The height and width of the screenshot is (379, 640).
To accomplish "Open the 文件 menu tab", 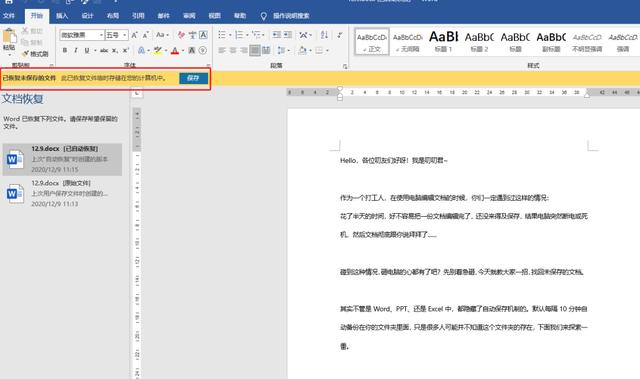I will tap(9, 16).
